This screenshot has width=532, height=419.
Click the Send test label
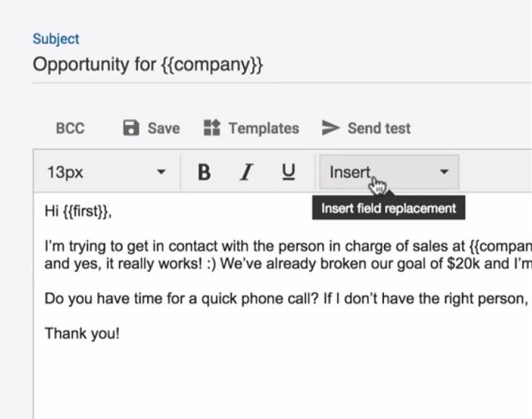tap(379, 128)
